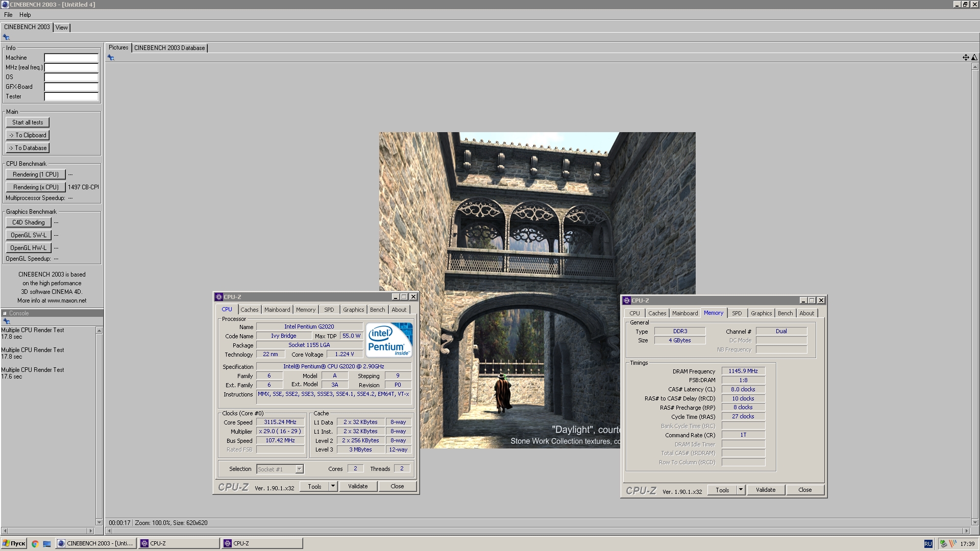Viewport: 980px width, 551px height.
Task: Open Tools dropdown arrow in CPU-Z CPU window
Action: 333,486
